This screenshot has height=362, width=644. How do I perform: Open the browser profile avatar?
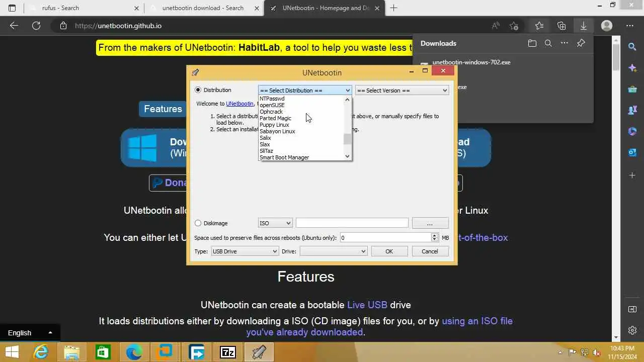coord(607,26)
